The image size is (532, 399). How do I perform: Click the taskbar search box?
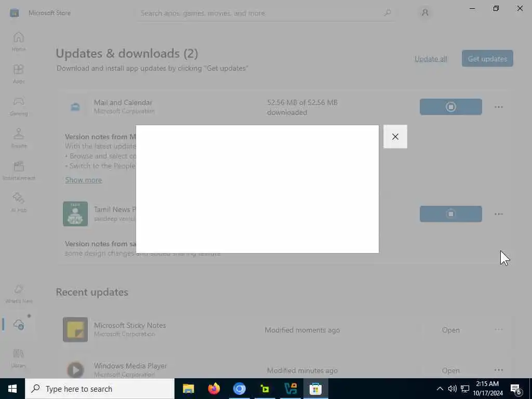coord(100,389)
